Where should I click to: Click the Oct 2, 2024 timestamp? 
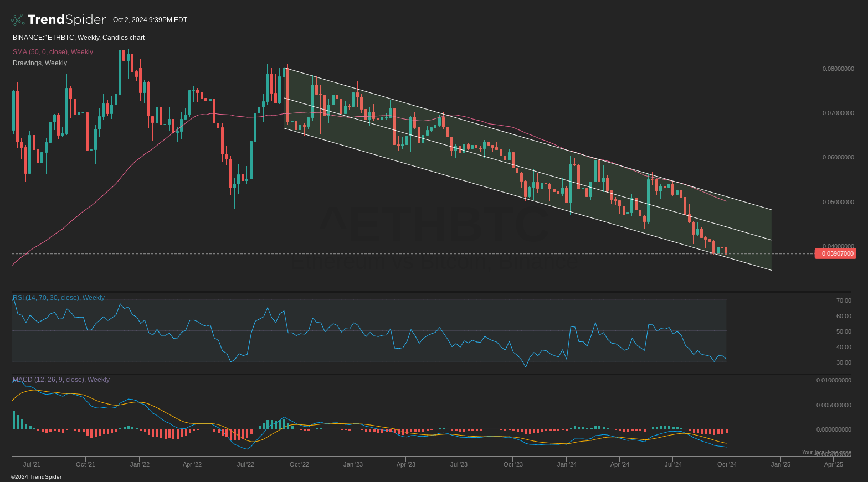pos(150,20)
